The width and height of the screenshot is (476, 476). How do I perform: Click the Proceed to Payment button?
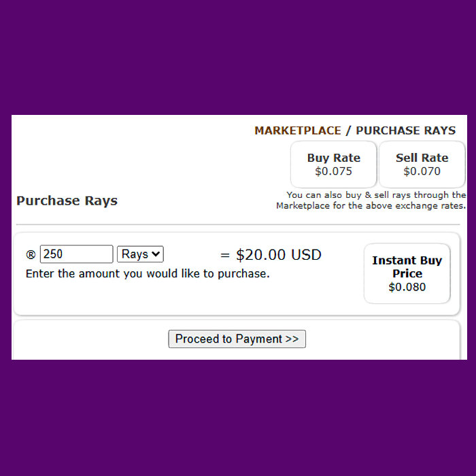(237, 339)
